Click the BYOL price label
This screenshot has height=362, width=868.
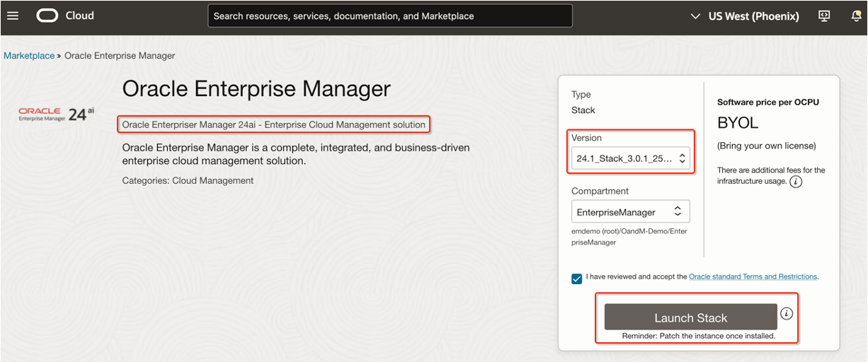tap(737, 122)
